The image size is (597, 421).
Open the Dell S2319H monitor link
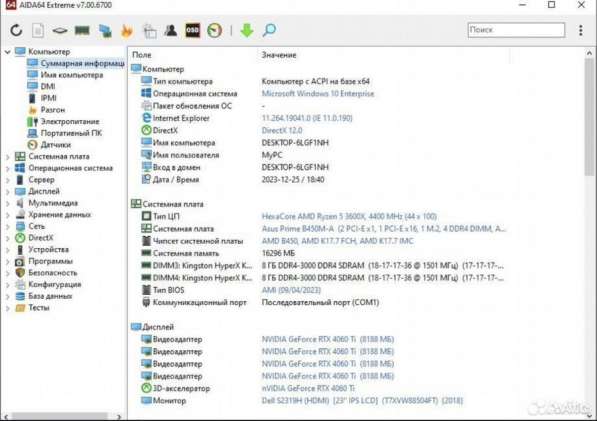coord(362,401)
